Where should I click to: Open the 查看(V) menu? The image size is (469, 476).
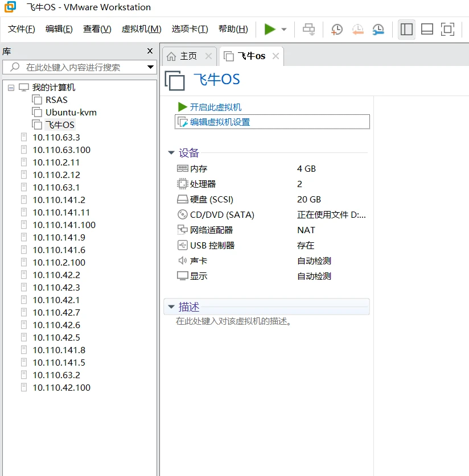coord(97,29)
